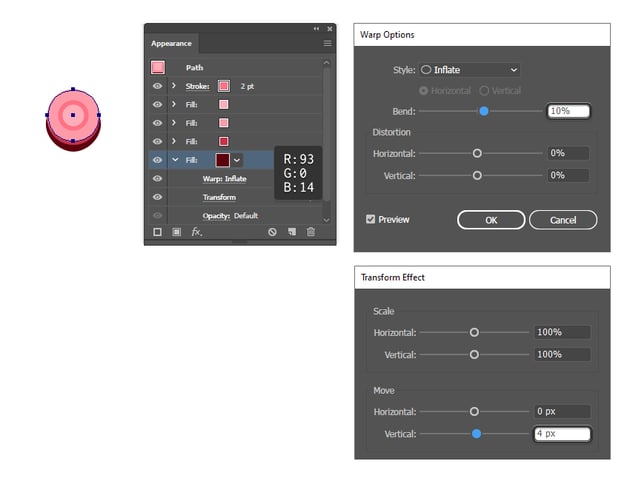
Task: Click the Scale Horizontal 100% field
Action: [x=562, y=332]
